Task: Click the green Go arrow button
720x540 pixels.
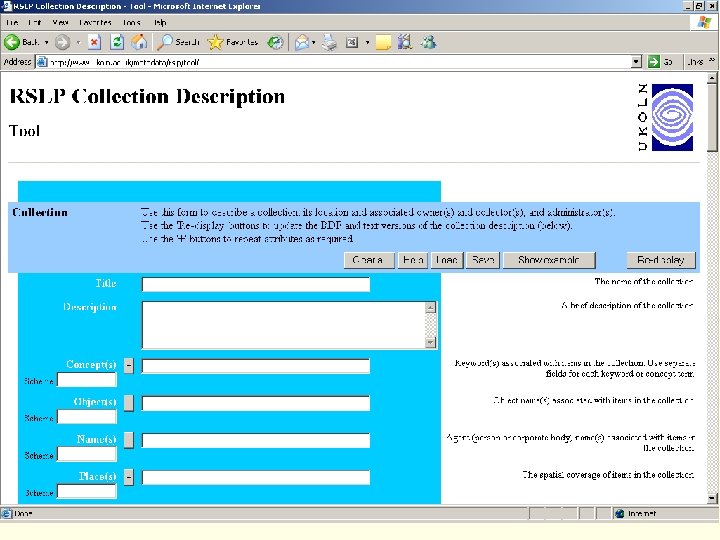Action: (653, 62)
